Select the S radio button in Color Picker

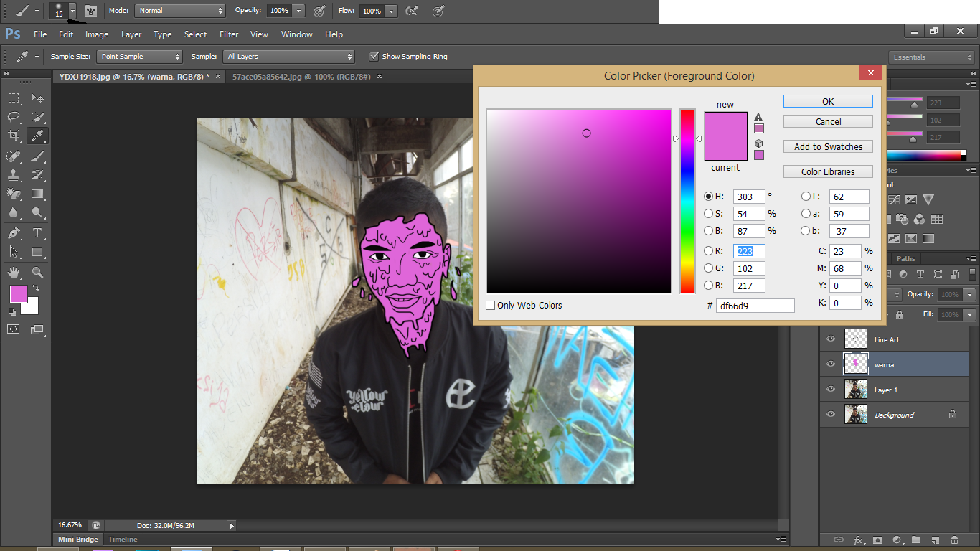click(708, 214)
